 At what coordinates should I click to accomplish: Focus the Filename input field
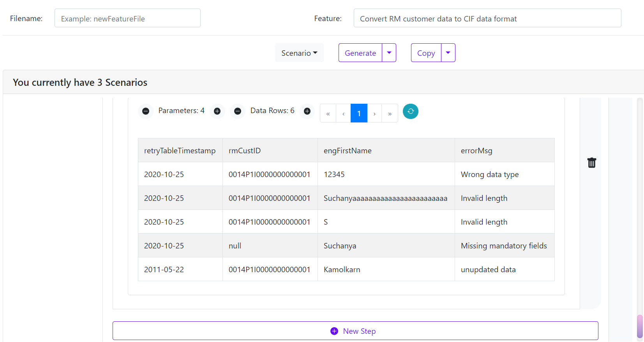[127, 18]
